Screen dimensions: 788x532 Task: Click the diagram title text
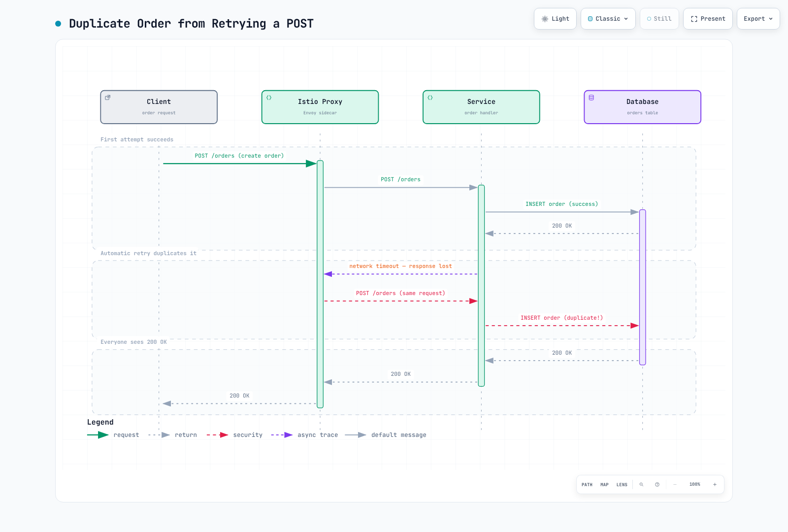click(x=191, y=24)
